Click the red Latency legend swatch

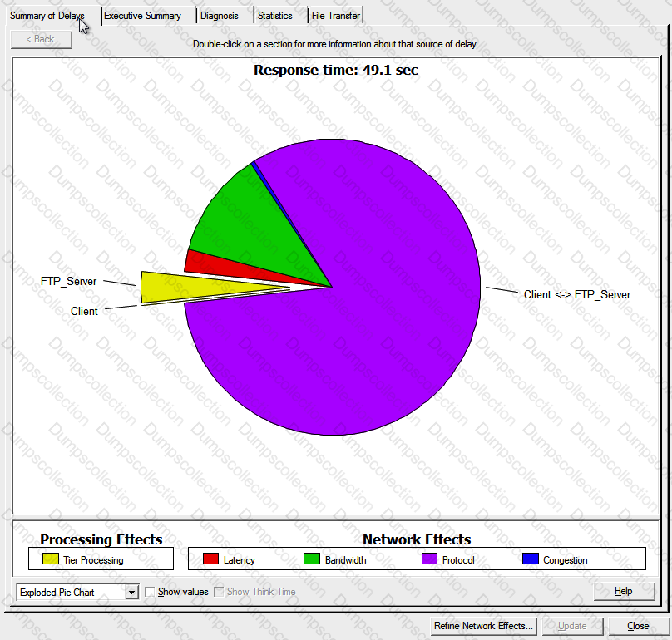(x=211, y=559)
